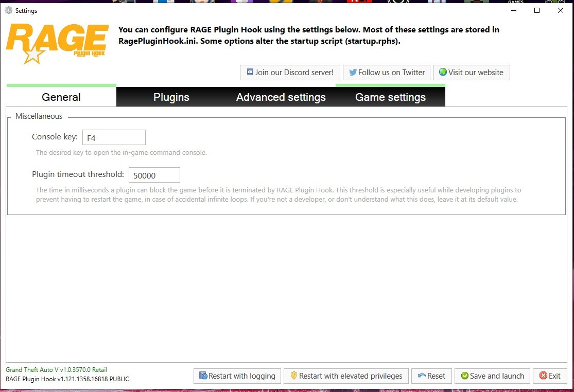This screenshot has width=574, height=392.
Task: Maximize the Settings window
Action: tap(537, 10)
